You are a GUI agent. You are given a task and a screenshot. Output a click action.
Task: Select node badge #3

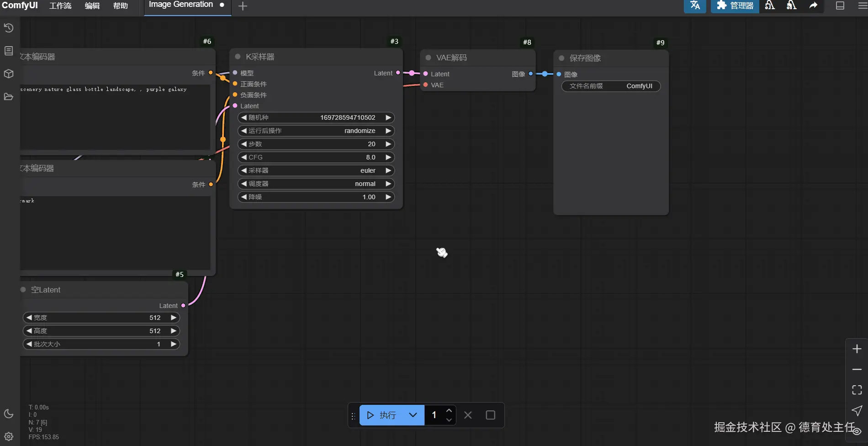tap(394, 41)
